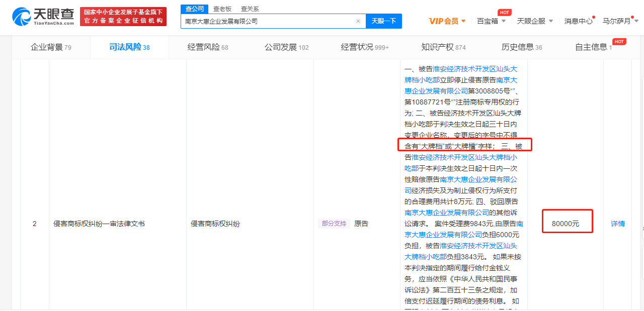Open the 详情 link for case 2
The height and width of the screenshot is (311, 644).
coord(618,224)
